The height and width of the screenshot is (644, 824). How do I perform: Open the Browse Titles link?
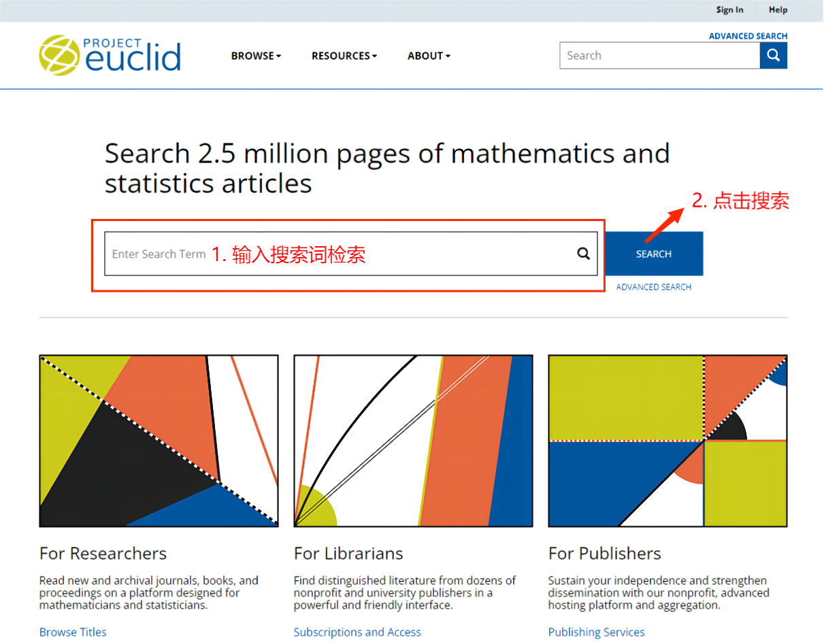tap(73, 632)
